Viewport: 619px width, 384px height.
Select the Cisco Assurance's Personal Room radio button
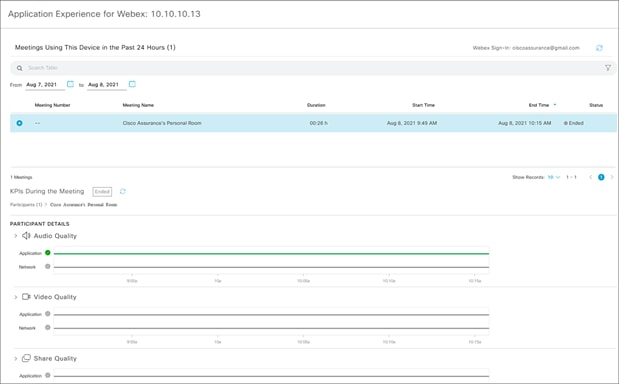[x=19, y=123]
